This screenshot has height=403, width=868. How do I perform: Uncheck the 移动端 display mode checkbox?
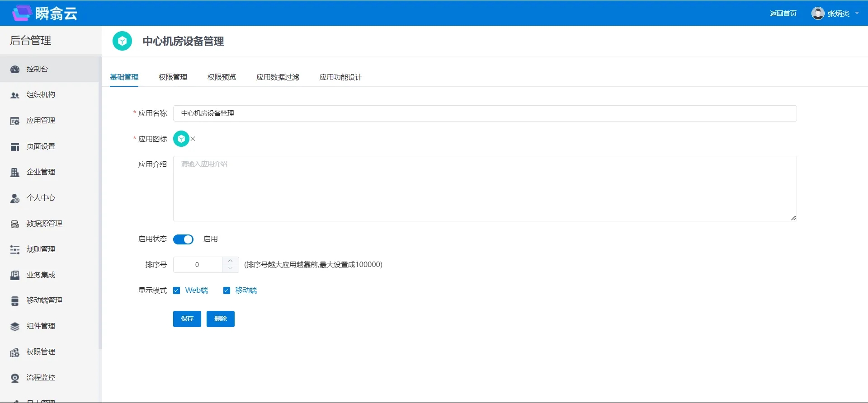(227, 291)
